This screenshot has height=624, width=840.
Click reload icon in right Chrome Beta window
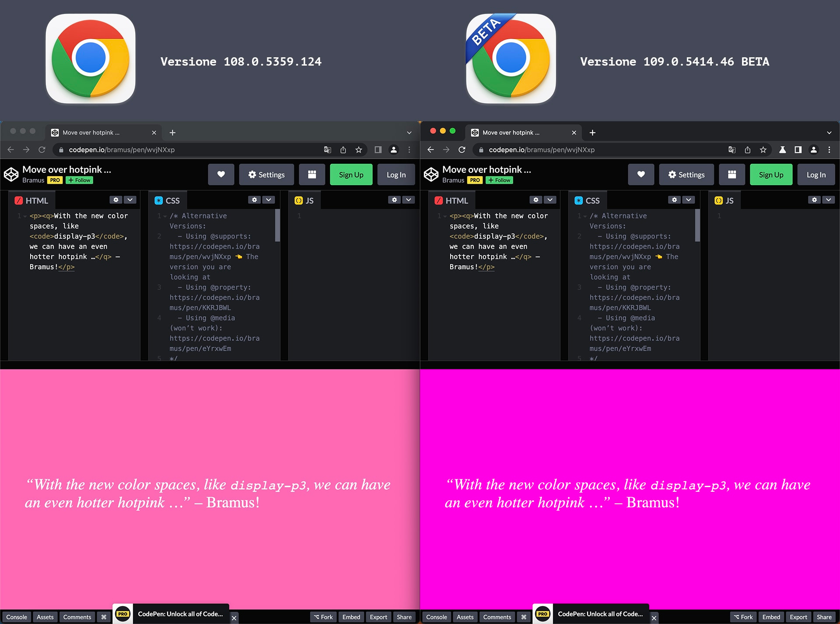click(462, 150)
